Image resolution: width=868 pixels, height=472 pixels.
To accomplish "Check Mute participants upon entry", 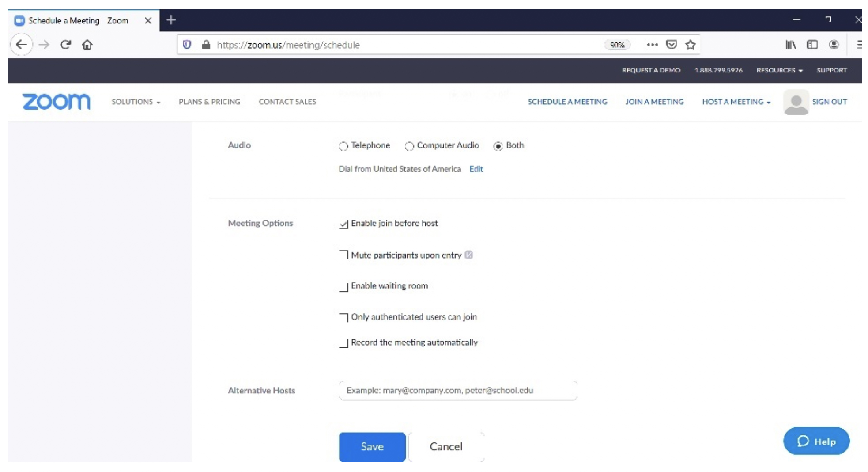I will click(x=344, y=255).
